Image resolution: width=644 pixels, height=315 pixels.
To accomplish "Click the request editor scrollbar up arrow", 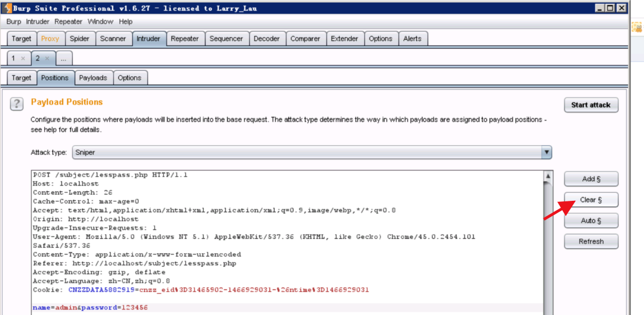I will (x=547, y=176).
